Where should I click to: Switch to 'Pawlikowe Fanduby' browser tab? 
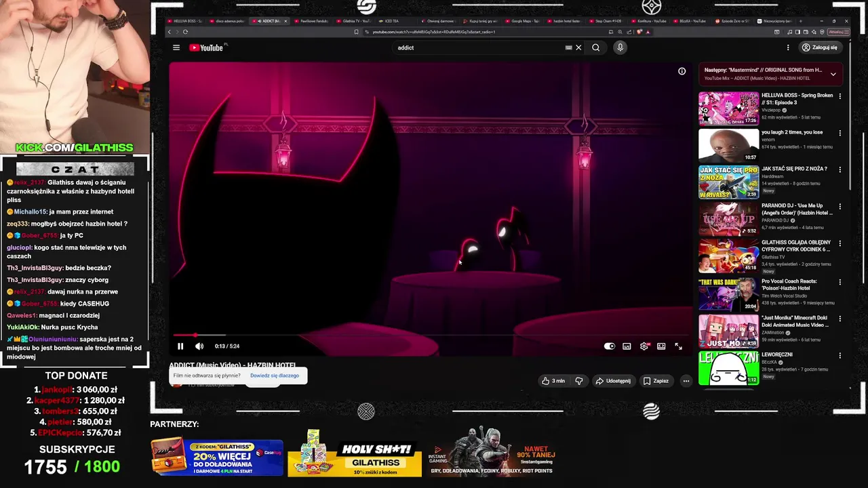pos(311,21)
